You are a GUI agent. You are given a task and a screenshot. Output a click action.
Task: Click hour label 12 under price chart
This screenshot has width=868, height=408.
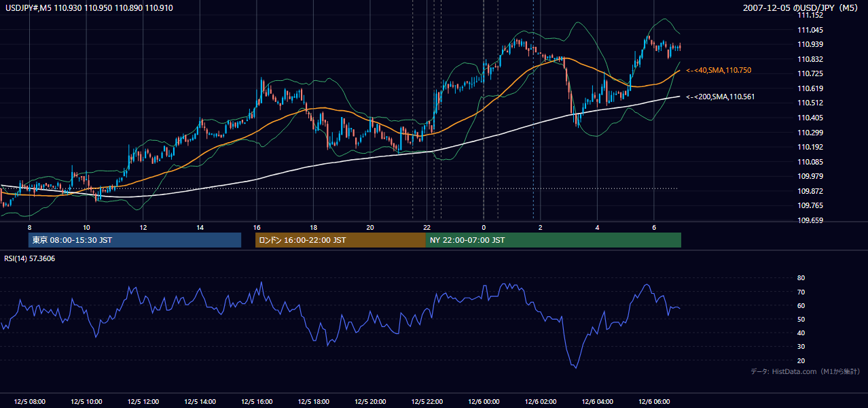click(x=143, y=227)
